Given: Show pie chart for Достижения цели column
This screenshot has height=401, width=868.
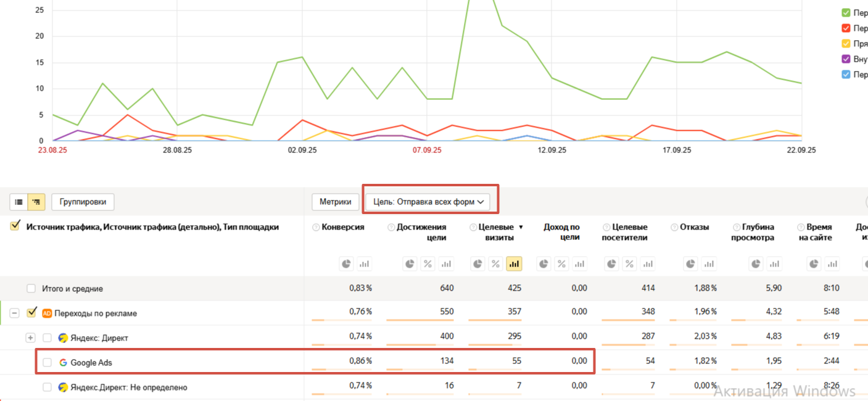Looking at the screenshot, I should (410, 264).
